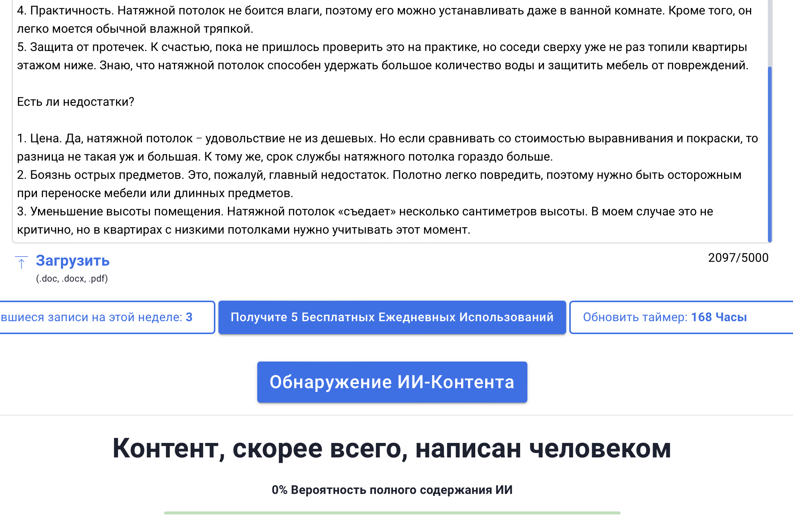Click the (.doc, .docx, .pdf) formats hint

point(72,279)
